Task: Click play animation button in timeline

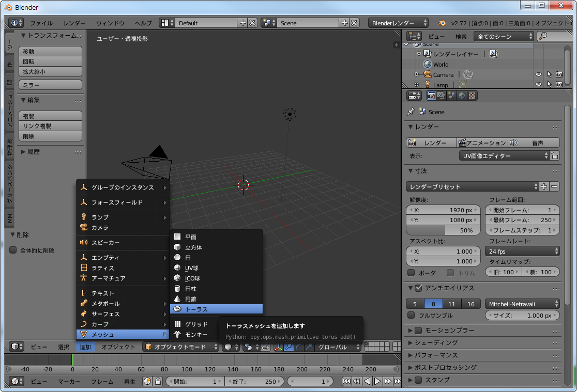Action: [377, 381]
